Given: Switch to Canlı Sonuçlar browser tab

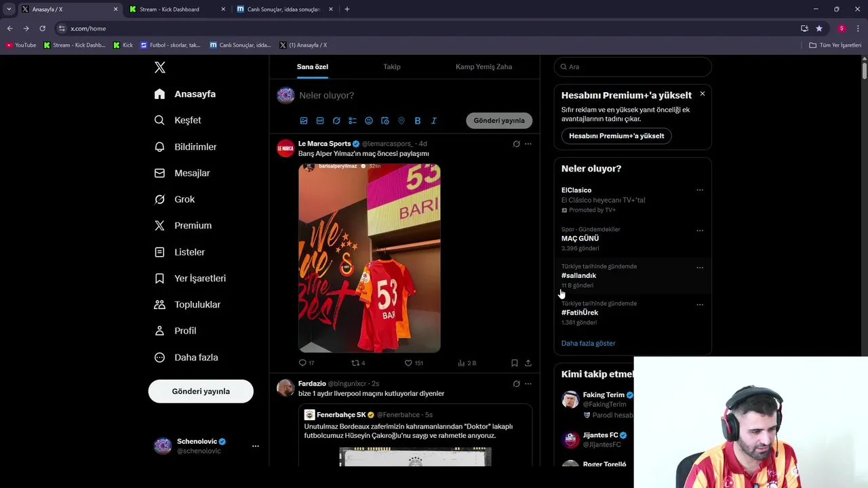Looking at the screenshot, I should (x=283, y=9).
